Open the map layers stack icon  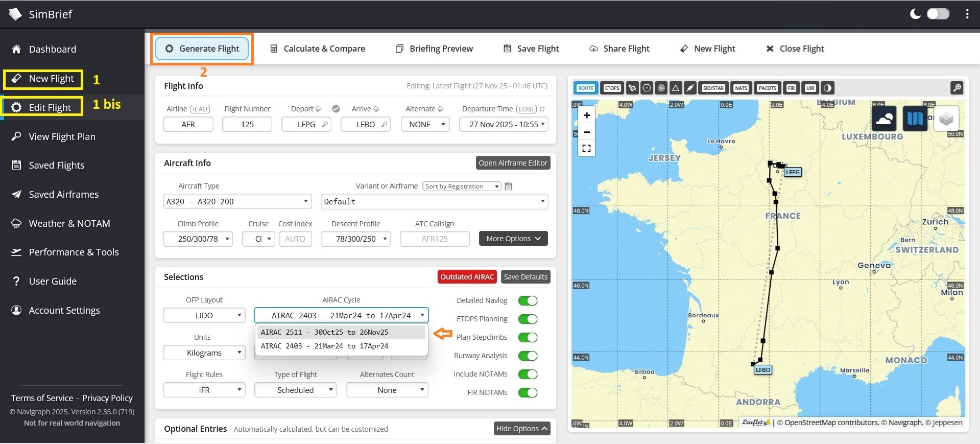click(x=946, y=119)
